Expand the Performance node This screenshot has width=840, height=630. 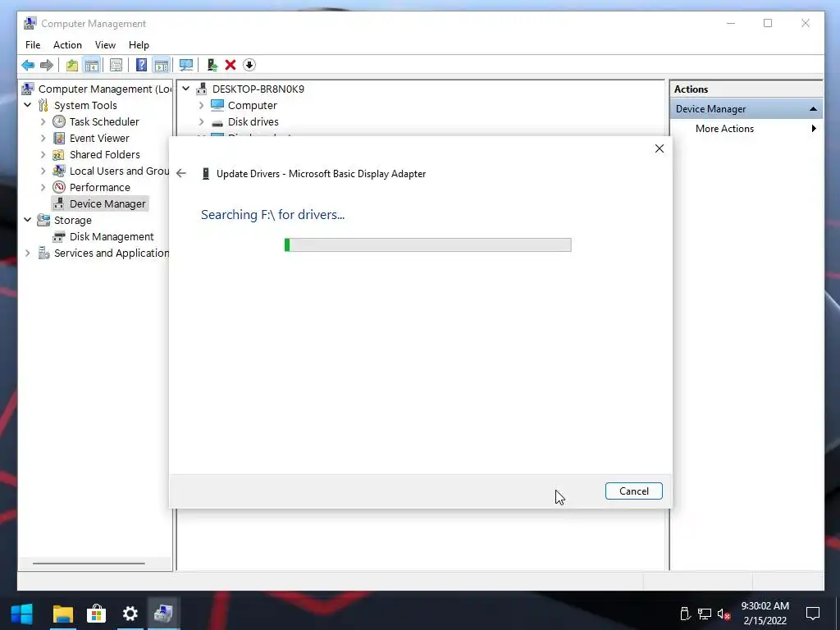(x=43, y=188)
